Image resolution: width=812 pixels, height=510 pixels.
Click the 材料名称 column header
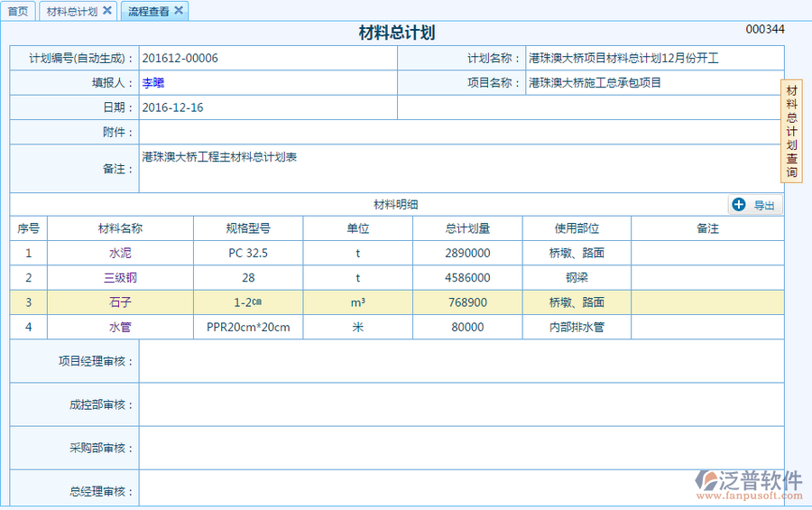120,228
